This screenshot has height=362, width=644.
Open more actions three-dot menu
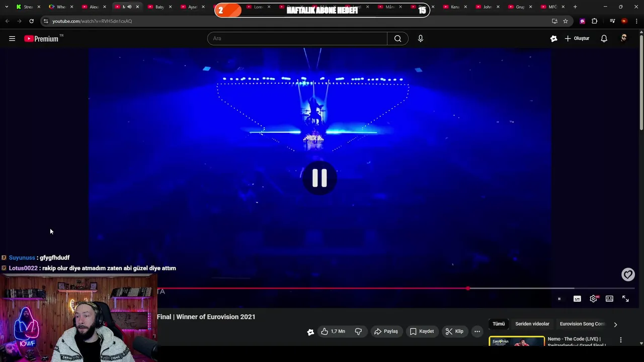click(x=477, y=331)
